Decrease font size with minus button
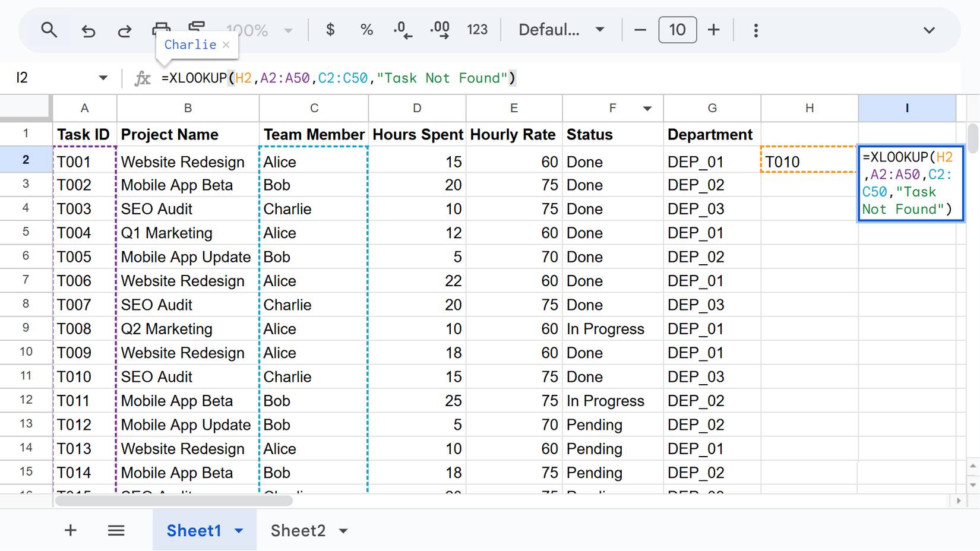 (x=640, y=30)
